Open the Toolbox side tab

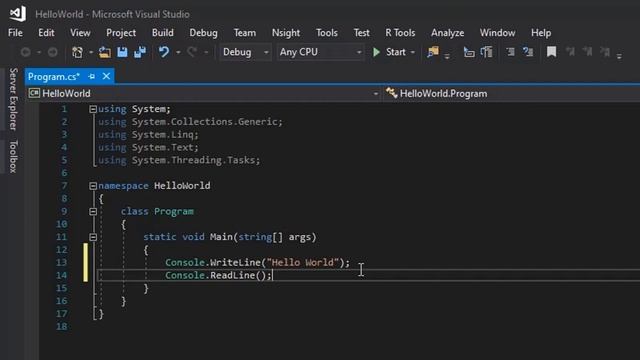click(13, 156)
